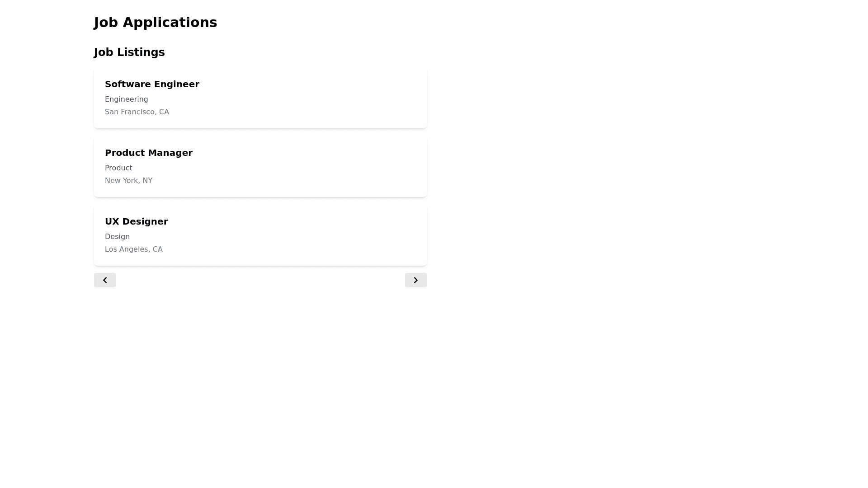Click the Los Angeles, CA location text
868x488 pixels.
coord(133,249)
